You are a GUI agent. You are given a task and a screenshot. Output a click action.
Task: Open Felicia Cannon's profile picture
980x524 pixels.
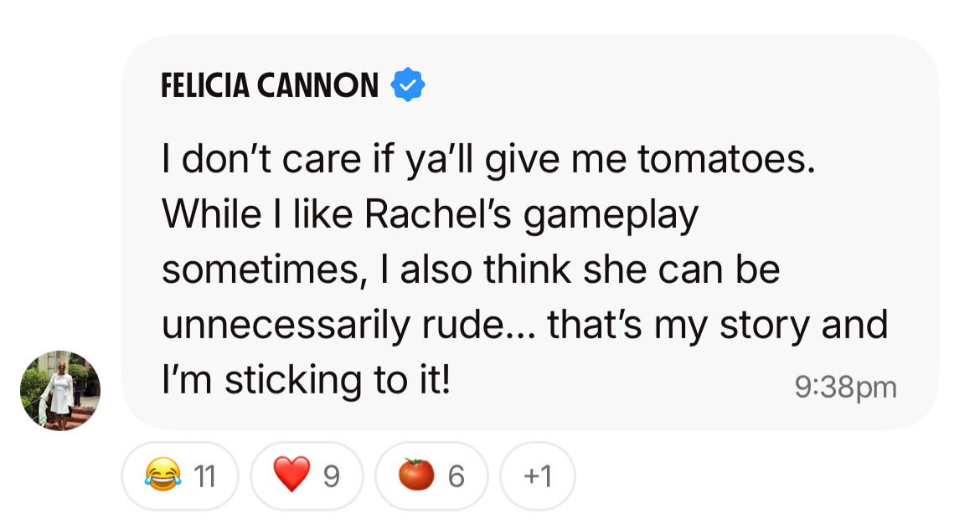click(60, 390)
